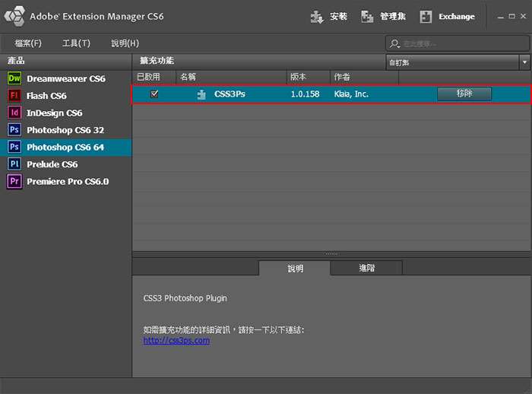Click the Flash CS6 Fl icon
This screenshot has height=394, width=532.
(x=14, y=95)
